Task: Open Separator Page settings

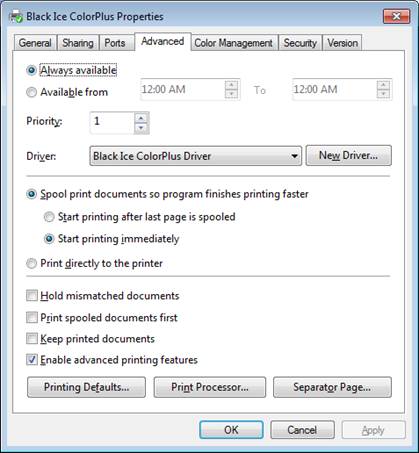Action: 332,387
